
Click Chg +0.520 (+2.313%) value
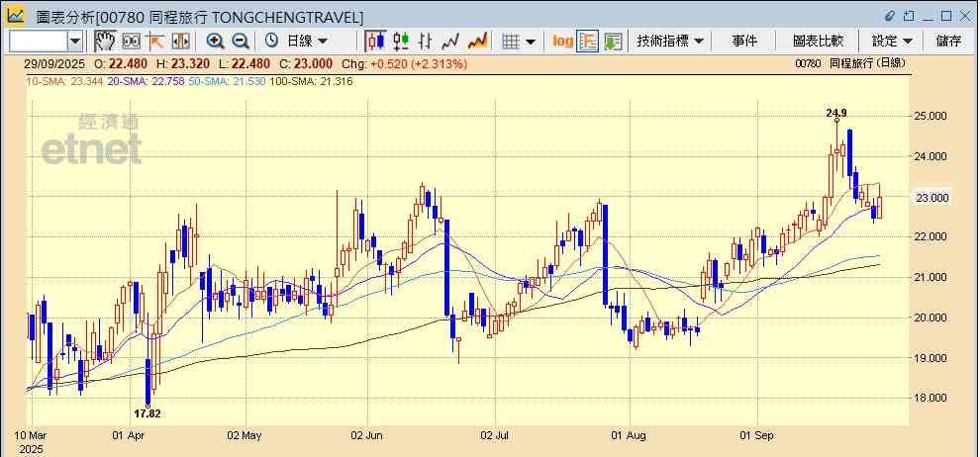pyautogui.click(x=405, y=63)
